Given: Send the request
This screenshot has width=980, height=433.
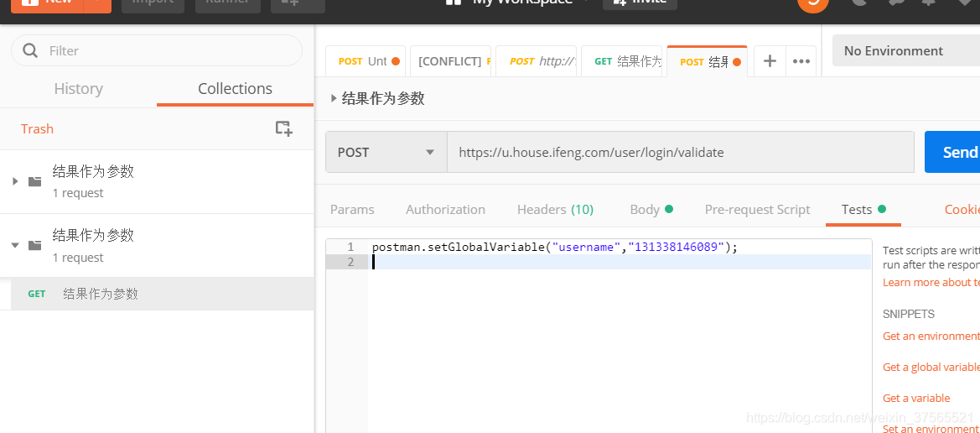Looking at the screenshot, I should point(952,152).
